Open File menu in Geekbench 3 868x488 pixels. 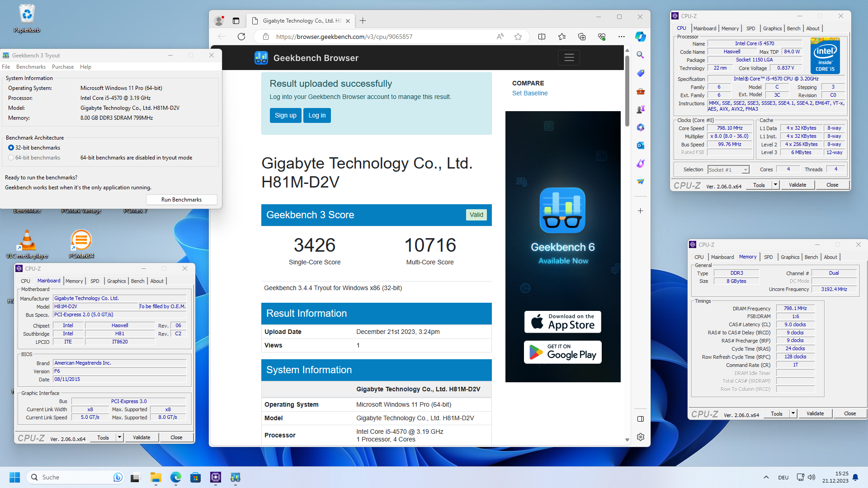click(6, 67)
